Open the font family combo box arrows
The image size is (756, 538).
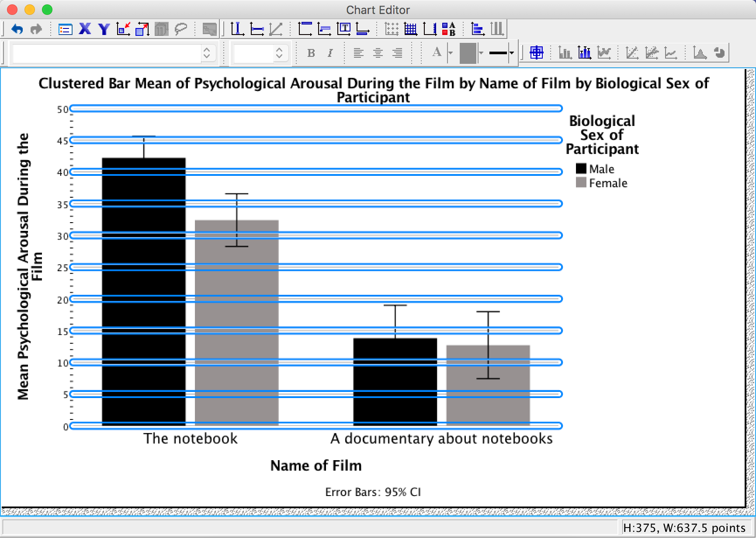(207, 53)
